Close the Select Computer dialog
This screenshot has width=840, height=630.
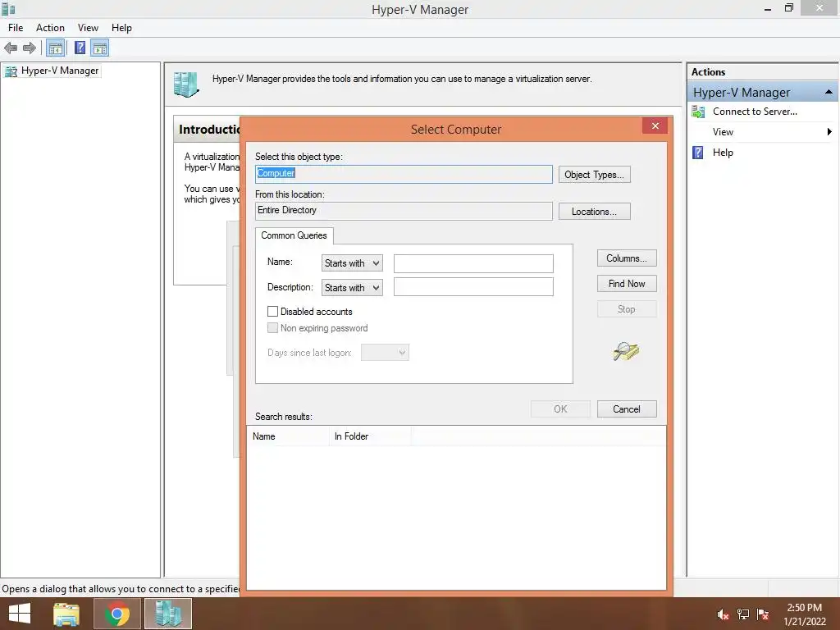[655, 126]
